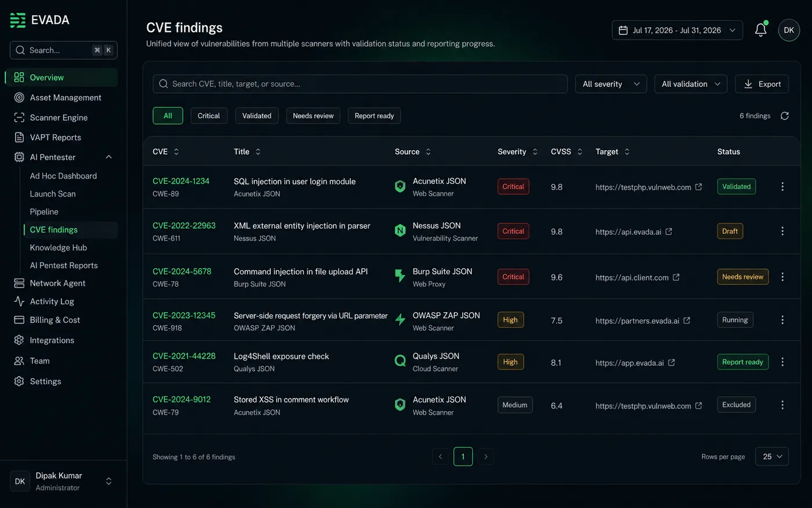This screenshot has height=508, width=812.
Task: Click the Team sidebar icon
Action: 19,361
